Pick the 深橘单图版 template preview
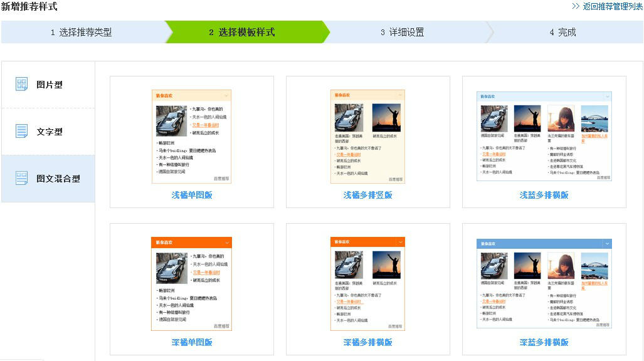This screenshot has width=644, height=361. click(191, 284)
